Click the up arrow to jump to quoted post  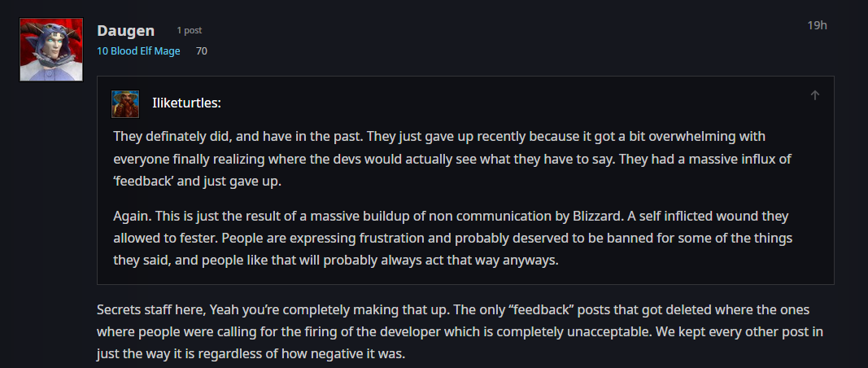coord(814,95)
